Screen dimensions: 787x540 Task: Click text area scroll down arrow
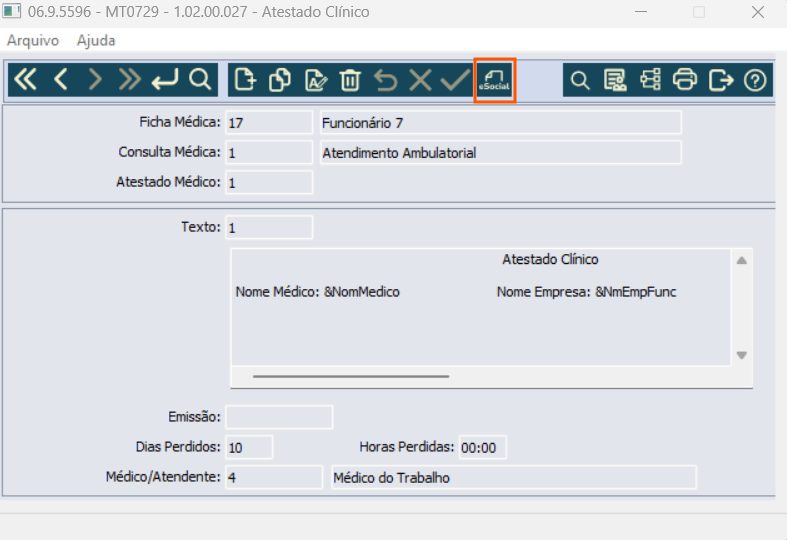click(x=741, y=355)
